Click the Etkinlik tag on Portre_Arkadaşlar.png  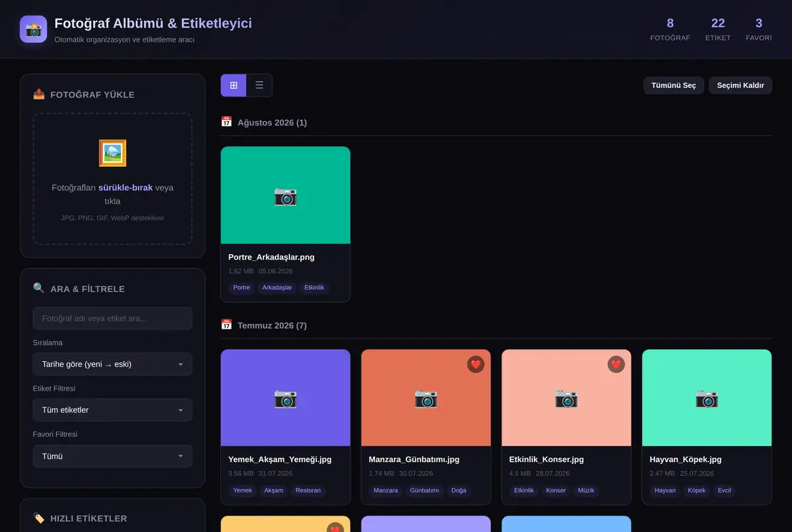click(x=314, y=288)
